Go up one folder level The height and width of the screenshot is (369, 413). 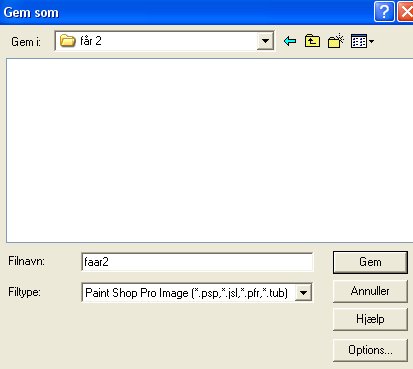[x=312, y=41]
